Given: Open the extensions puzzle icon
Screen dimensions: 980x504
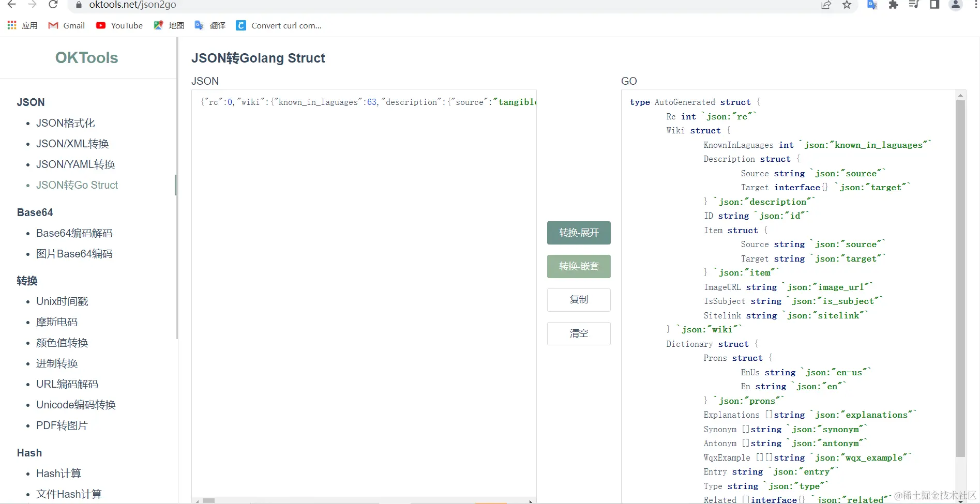Looking at the screenshot, I should 893,5.
